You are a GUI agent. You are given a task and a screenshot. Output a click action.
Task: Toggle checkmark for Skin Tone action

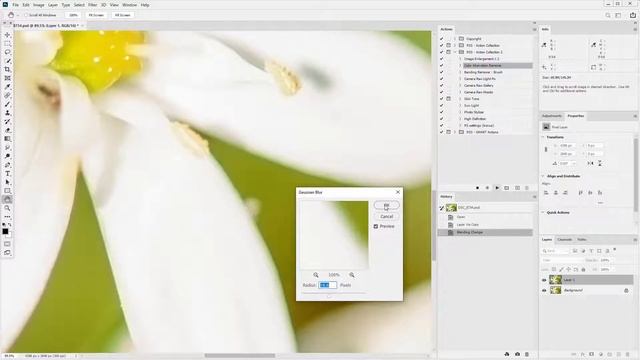(441, 99)
